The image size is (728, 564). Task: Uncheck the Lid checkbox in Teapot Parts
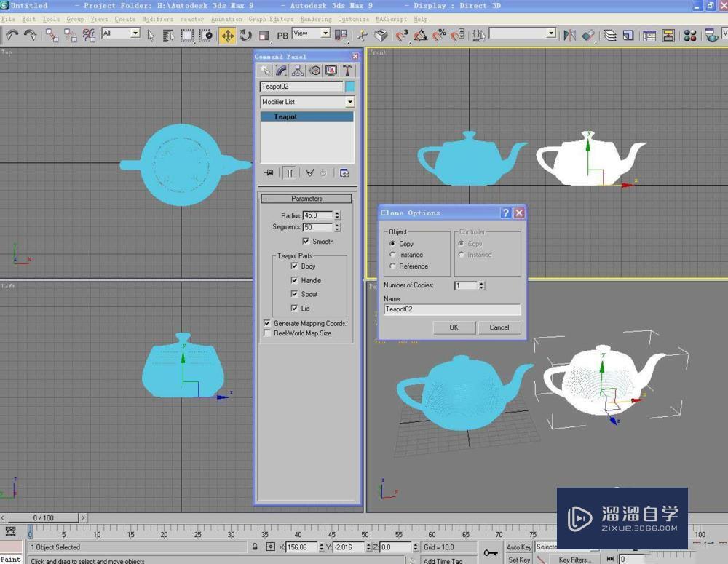295,308
